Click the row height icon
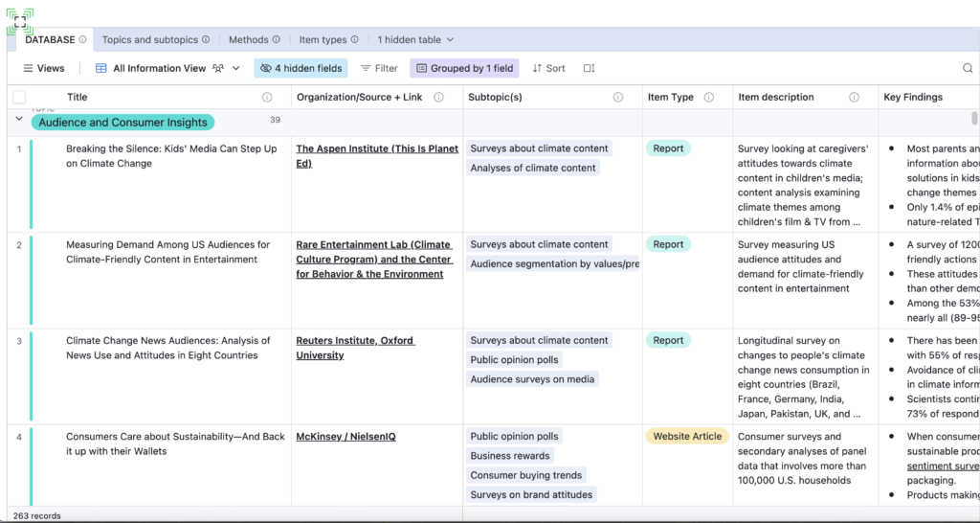Screen dimensions: 980x523 pos(589,69)
